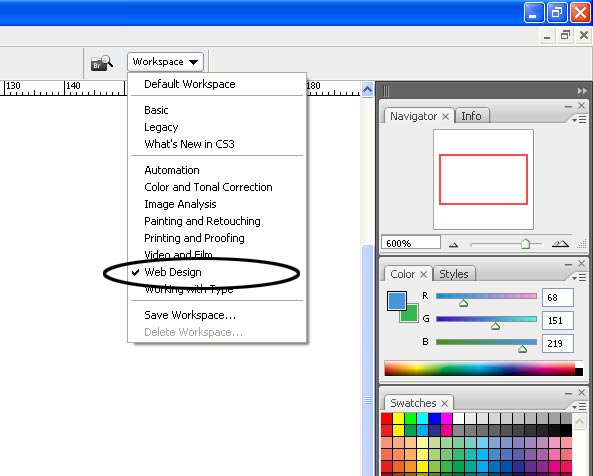
Task: Switch to the Styles tab
Action: [x=454, y=274]
